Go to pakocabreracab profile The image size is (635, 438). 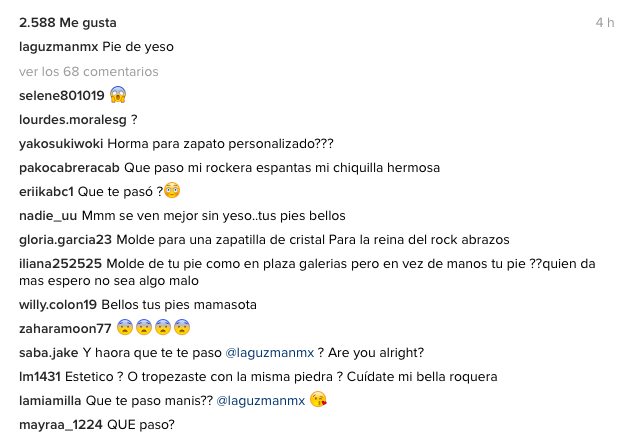(69, 168)
